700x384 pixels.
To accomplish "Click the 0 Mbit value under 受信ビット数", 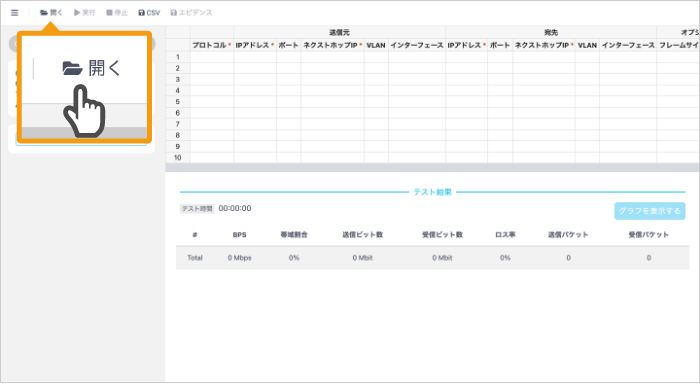I will (442, 258).
